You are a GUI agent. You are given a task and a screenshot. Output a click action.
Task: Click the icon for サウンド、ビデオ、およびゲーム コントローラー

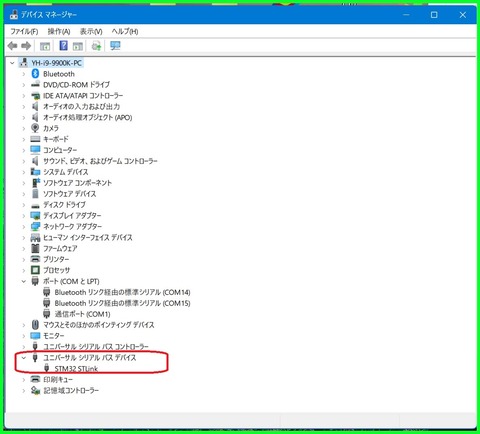click(x=35, y=161)
